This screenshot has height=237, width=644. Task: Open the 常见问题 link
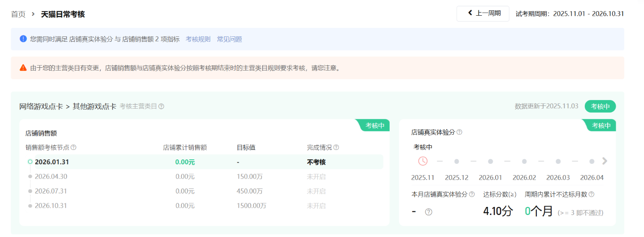coord(229,39)
